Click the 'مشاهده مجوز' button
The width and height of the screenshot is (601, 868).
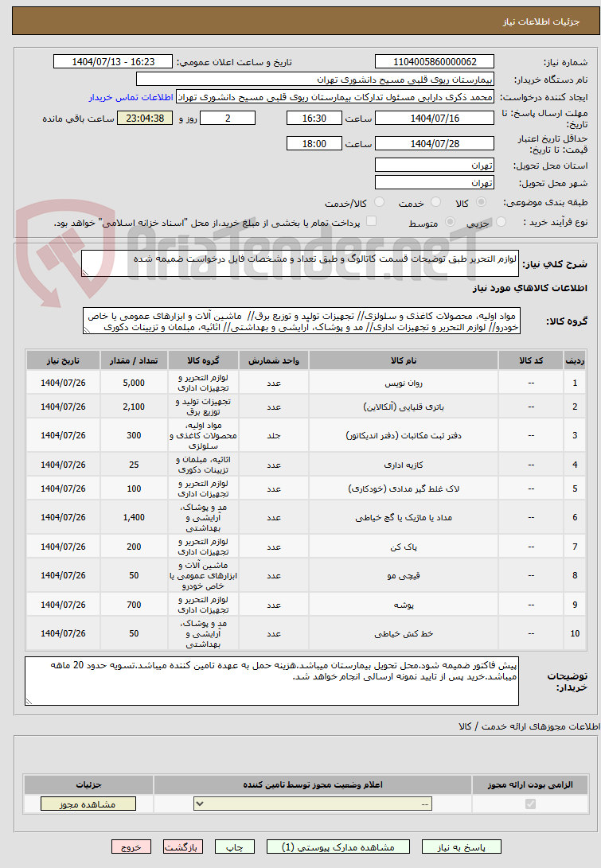[88, 804]
